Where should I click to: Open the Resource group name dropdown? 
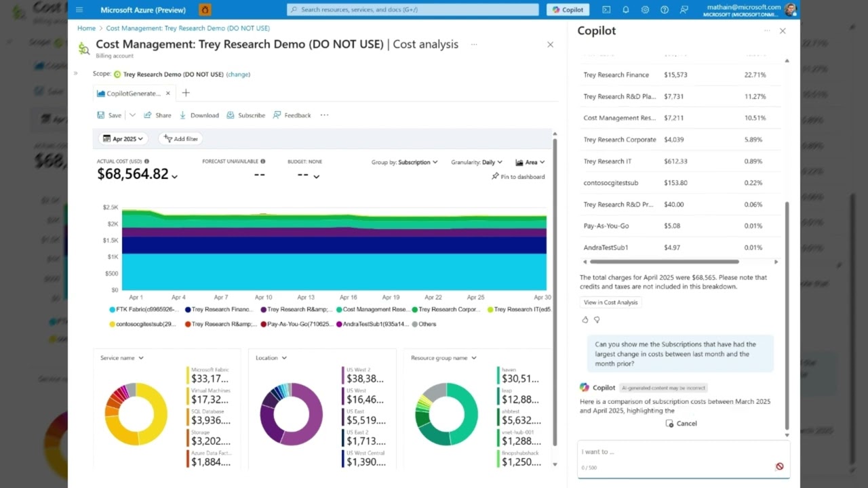coord(443,358)
